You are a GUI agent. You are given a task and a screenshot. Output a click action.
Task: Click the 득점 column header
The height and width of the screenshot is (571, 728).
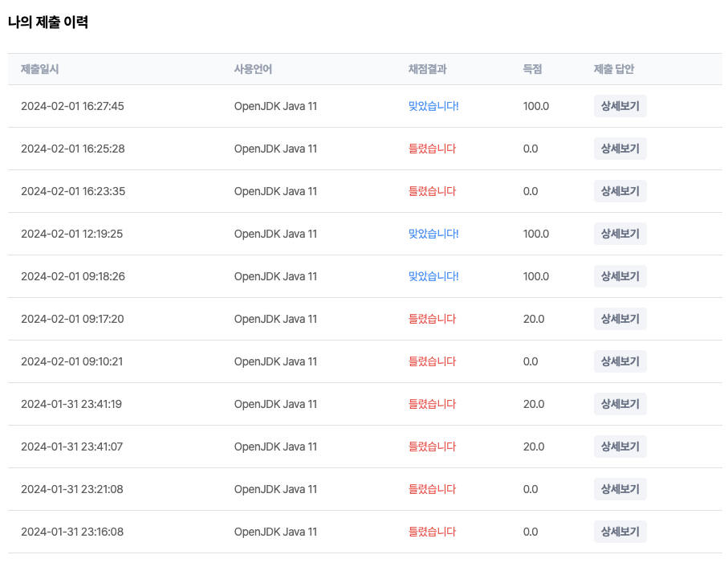[x=532, y=69]
